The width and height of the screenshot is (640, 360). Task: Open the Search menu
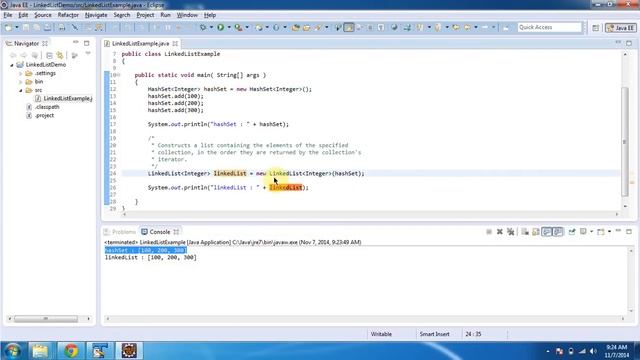click(x=122, y=15)
